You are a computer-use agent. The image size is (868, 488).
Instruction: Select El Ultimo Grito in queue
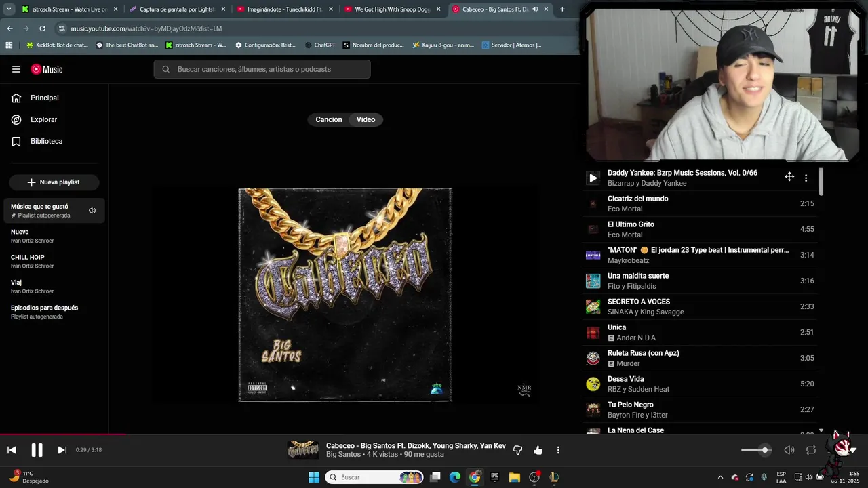click(701, 229)
